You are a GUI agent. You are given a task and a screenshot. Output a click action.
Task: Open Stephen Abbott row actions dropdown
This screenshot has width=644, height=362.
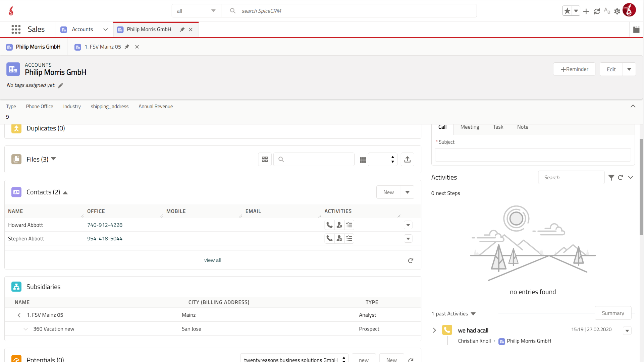pos(408,239)
